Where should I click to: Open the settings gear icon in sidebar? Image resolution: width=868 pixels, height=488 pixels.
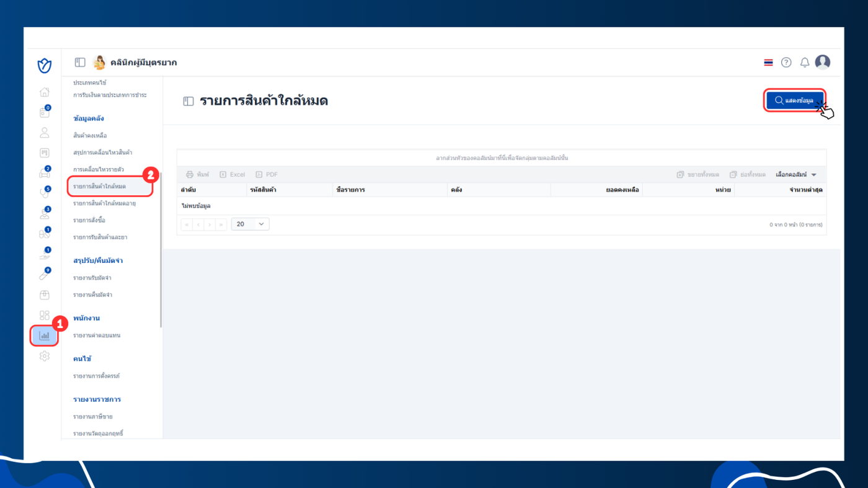pyautogui.click(x=45, y=356)
